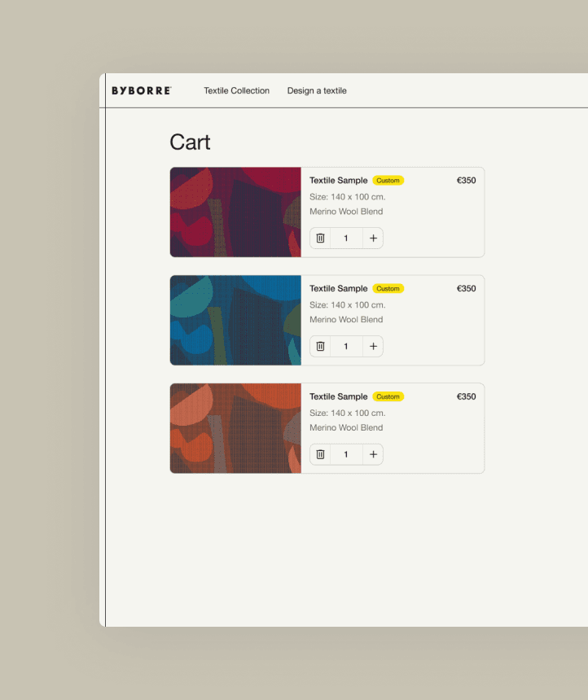Viewport: 588px width, 700px height.
Task: Click the size text of the red sample
Action: coord(347,197)
